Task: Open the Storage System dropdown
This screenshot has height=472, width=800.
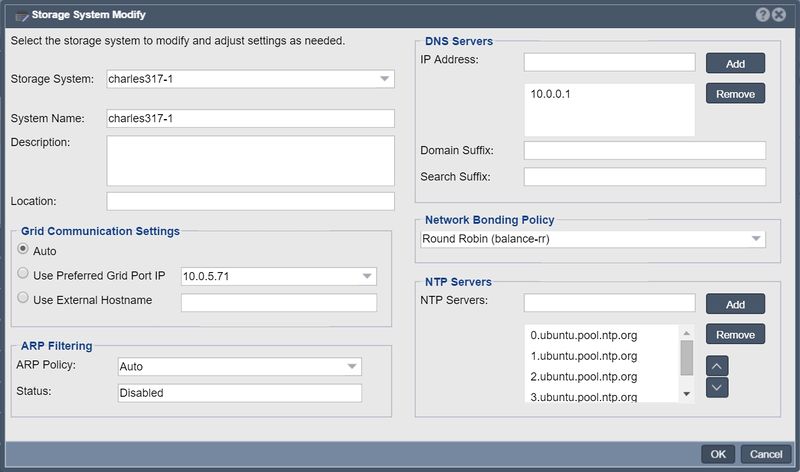Action: [x=384, y=79]
